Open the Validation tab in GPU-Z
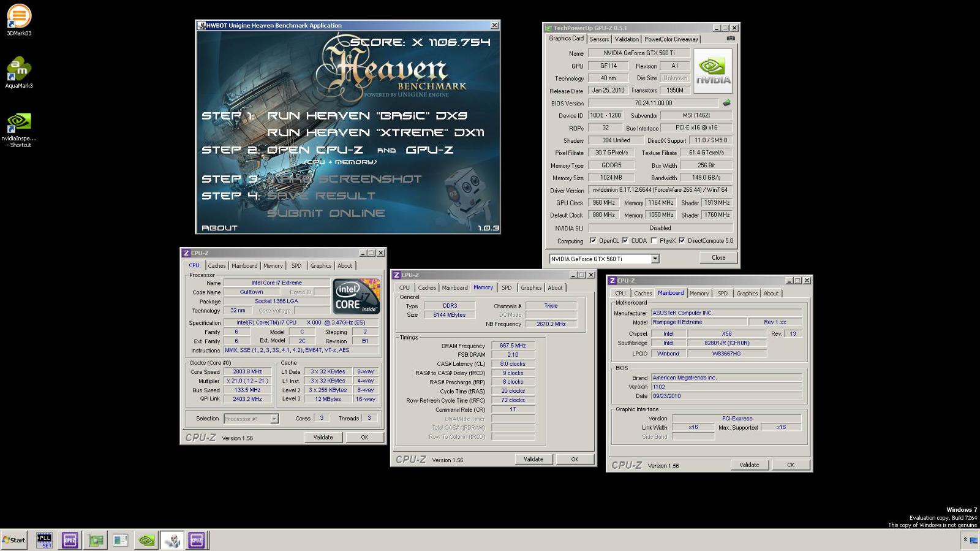 (x=627, y=39)
